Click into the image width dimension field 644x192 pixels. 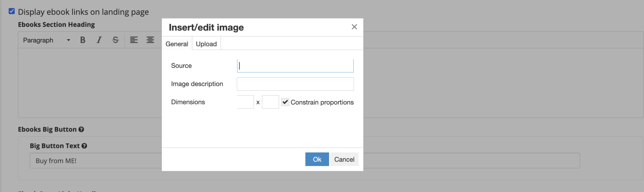coord(245,102)
